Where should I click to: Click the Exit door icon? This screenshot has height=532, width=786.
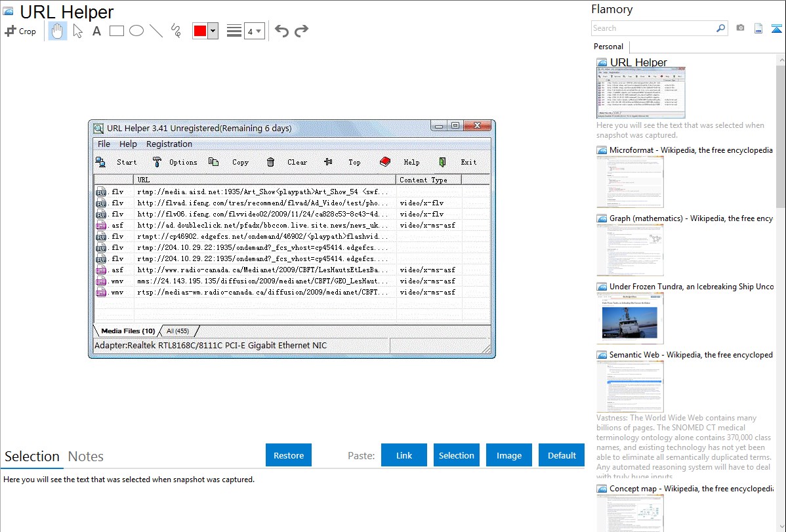442,162
